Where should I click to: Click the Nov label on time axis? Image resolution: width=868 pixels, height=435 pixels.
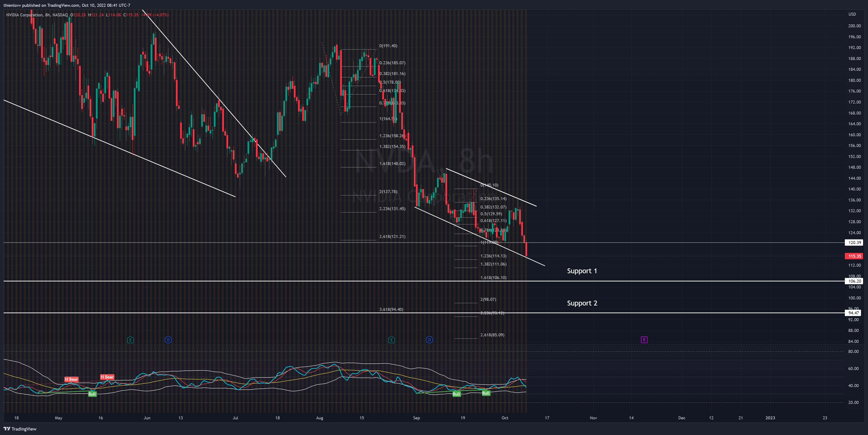click(593, 418)
